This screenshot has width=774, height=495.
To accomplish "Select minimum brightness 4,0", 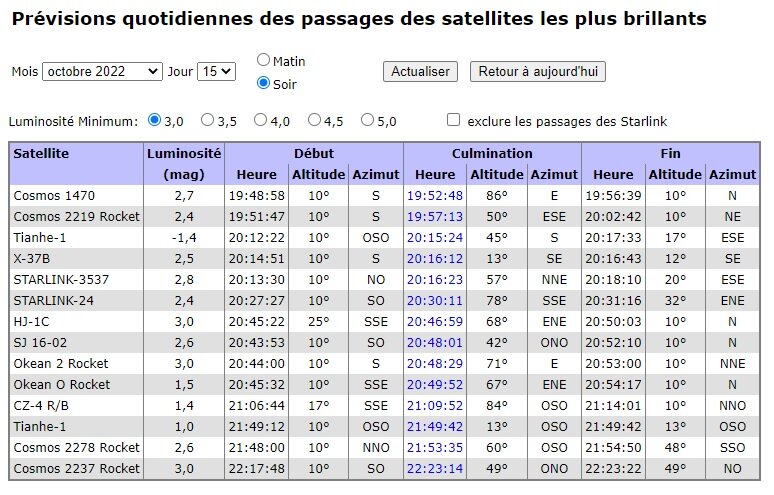I will (x=261, y=120).
